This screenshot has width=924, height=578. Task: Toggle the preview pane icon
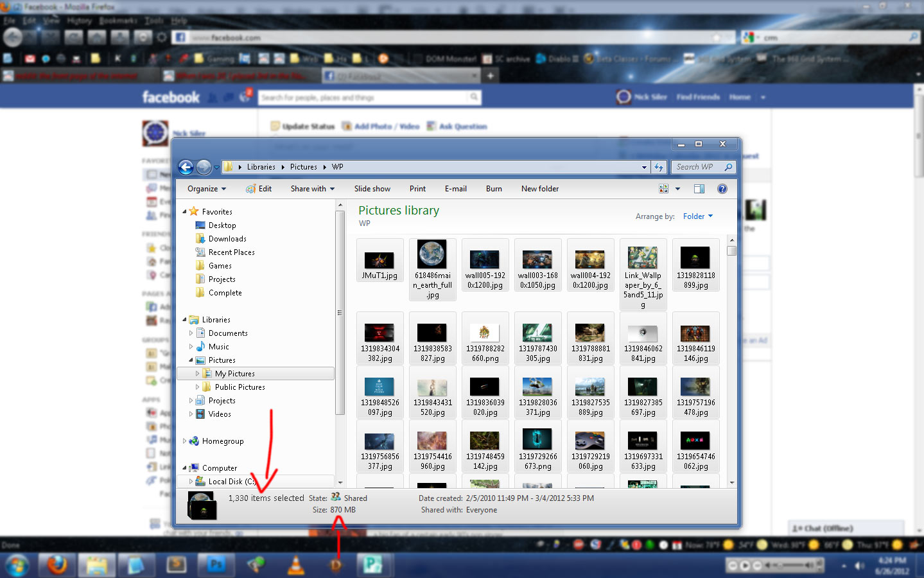click(x=699, y=189)
